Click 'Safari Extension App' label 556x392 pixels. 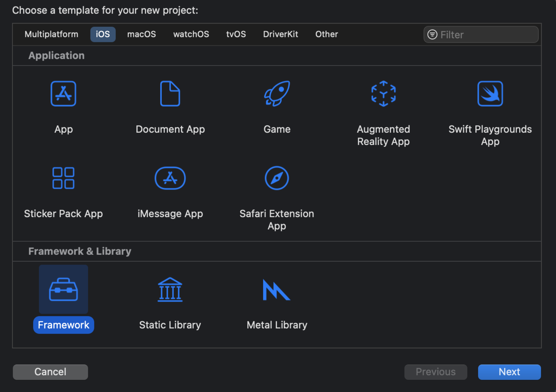click(277, 220)
